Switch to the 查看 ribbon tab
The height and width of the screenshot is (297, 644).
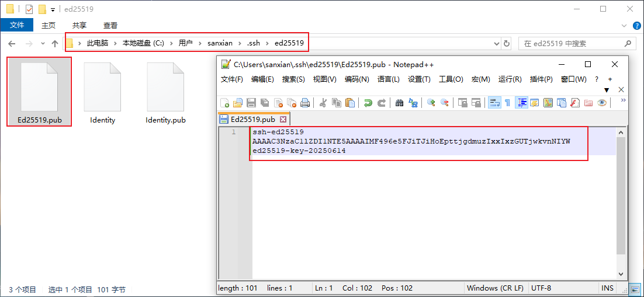pos(110,26)
